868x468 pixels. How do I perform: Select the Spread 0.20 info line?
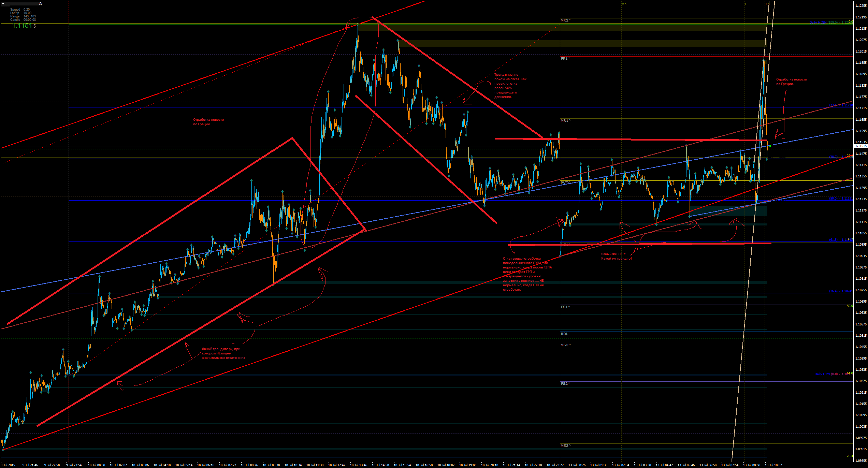coord(20,10)
